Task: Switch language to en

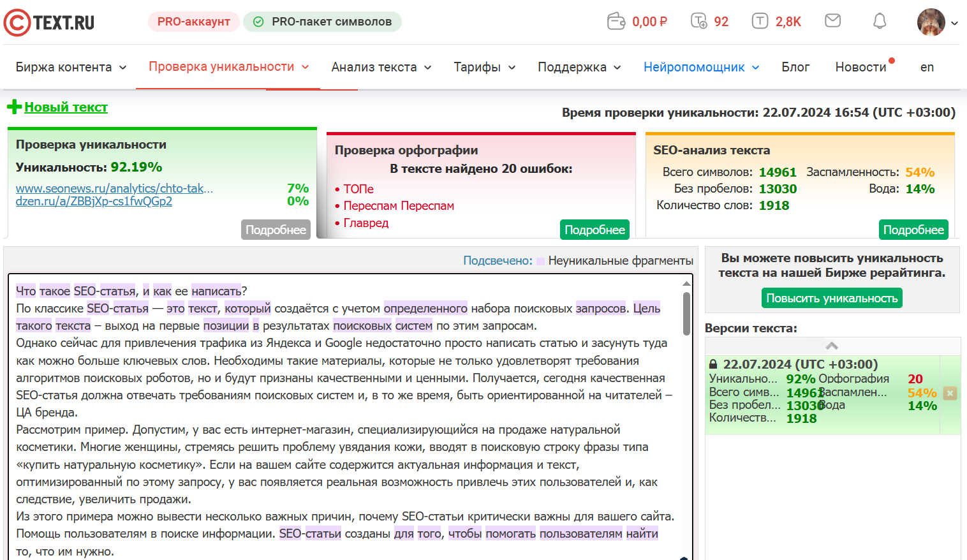Action: [x=927, y=67]
